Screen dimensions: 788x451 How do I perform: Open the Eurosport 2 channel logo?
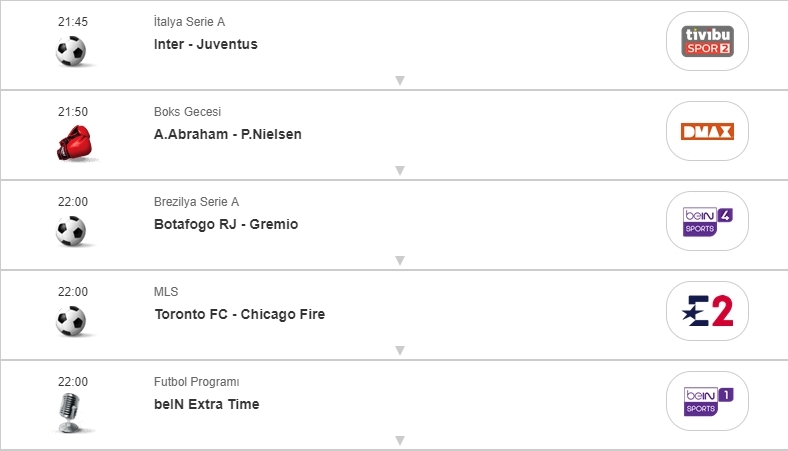click(707, 311)
